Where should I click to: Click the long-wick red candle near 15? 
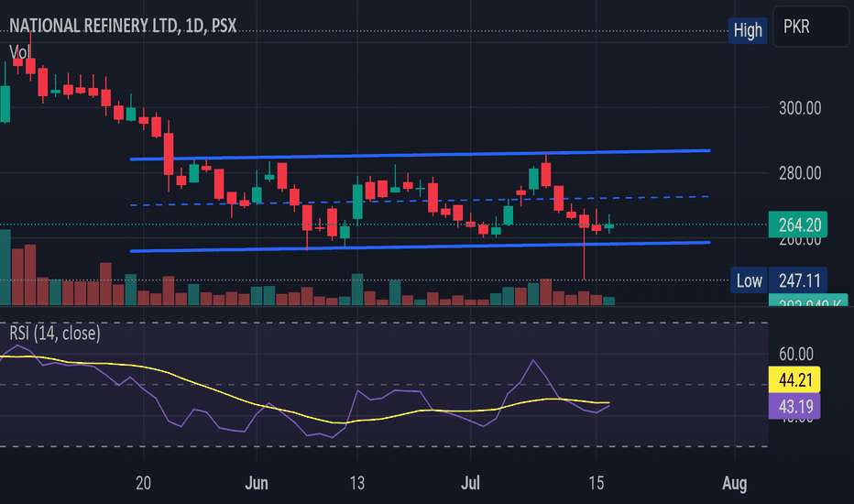point(584,221)
